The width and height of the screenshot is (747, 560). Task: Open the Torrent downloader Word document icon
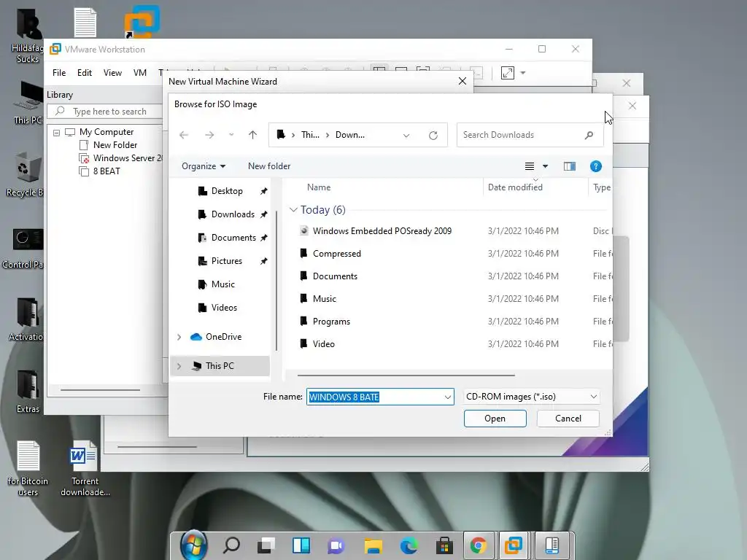pyautogui.click(x=85, y=469)
